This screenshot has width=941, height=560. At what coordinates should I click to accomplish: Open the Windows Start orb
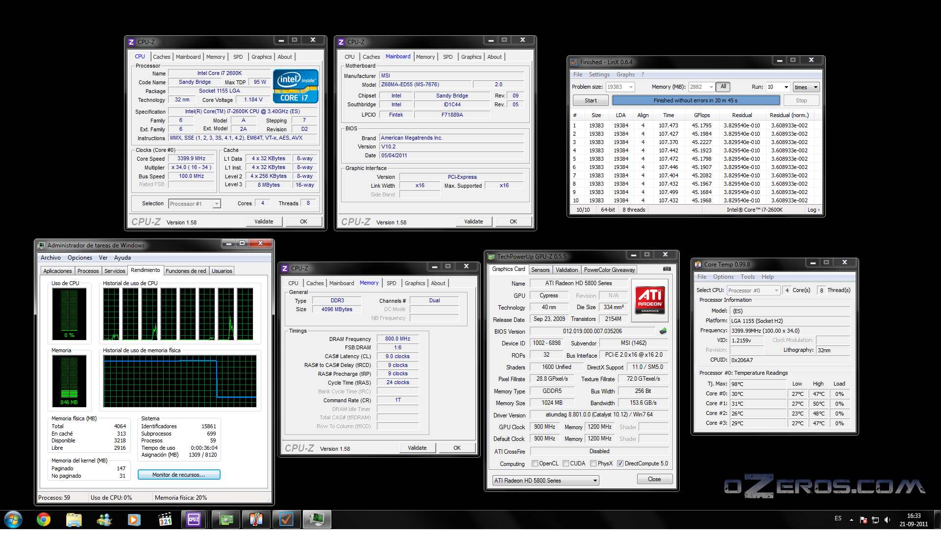click(13, 519)
